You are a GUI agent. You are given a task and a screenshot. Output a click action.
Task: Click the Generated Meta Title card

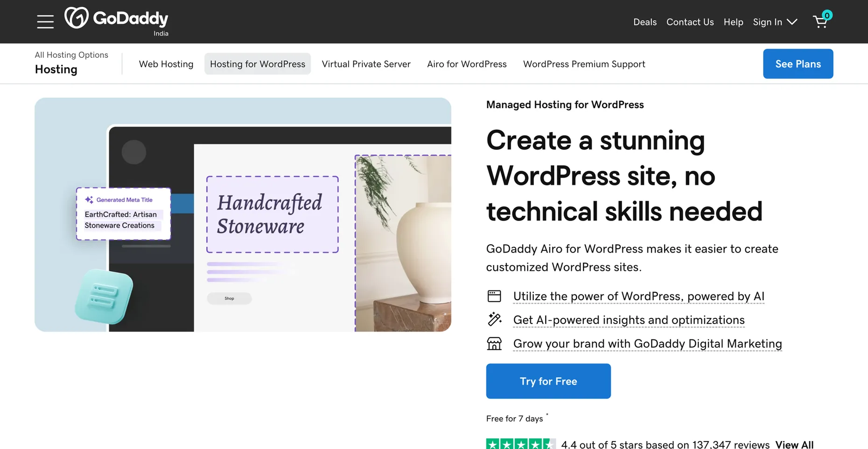(x=124, y=214)
